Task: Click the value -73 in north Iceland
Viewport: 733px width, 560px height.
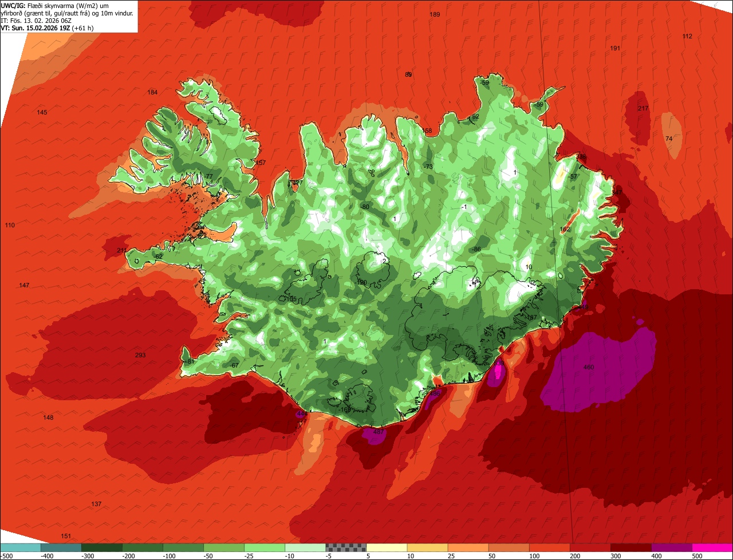Action: tap(428, 167)
